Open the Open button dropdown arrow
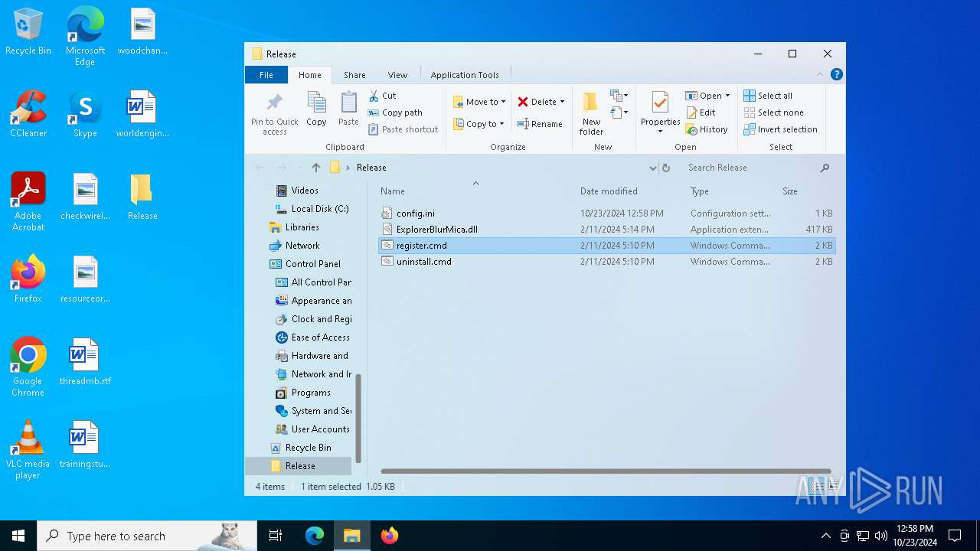This screenshot has width=980, height=551. pyautogui.click(x=727, y=96)
